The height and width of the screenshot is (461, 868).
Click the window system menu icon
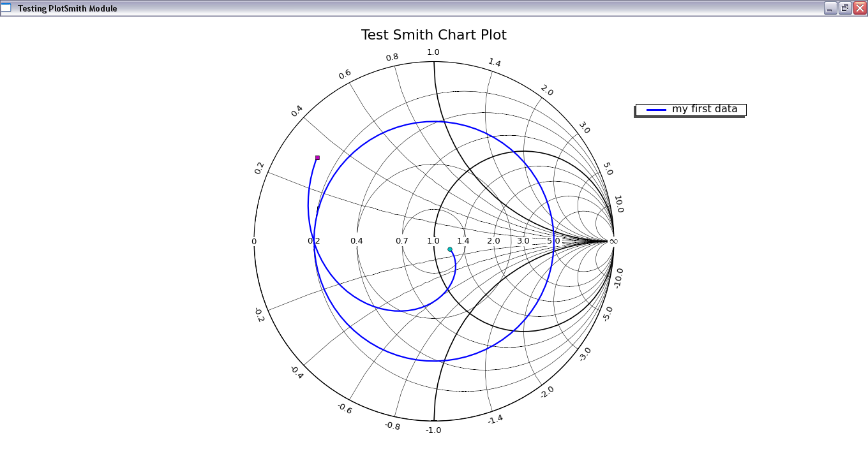tap(6, 8)
